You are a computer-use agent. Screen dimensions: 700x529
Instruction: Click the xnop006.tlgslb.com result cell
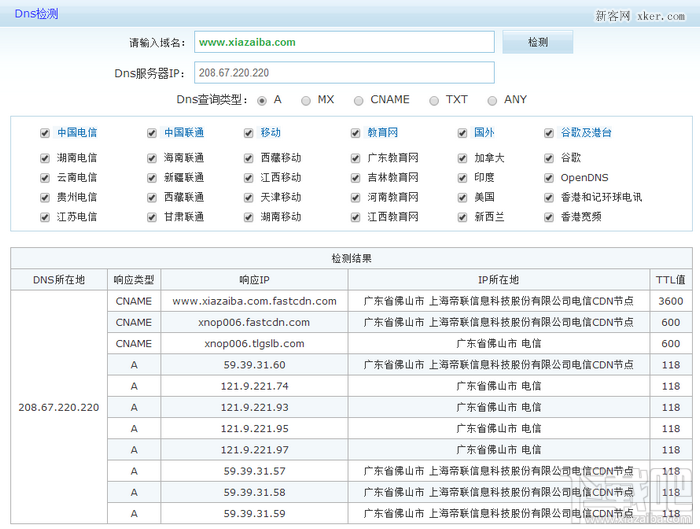pyautogui.click(x=254, y=344)
